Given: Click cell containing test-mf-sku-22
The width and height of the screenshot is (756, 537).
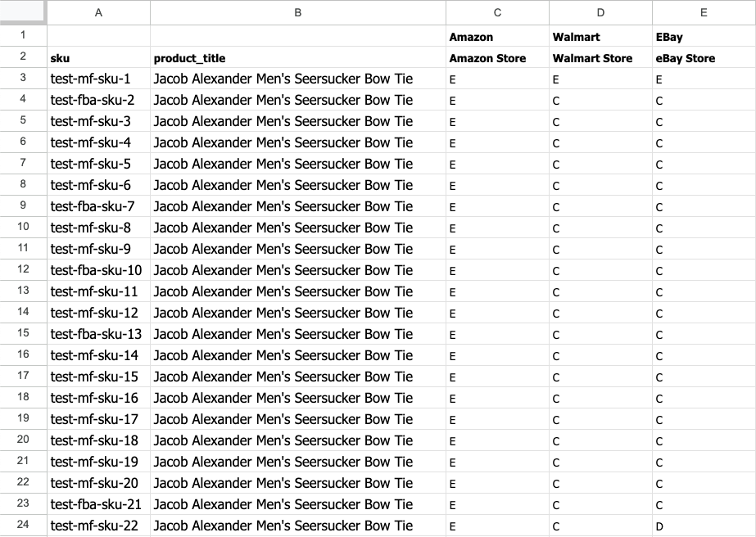Looking at the screenshot, I should [98, 526].
